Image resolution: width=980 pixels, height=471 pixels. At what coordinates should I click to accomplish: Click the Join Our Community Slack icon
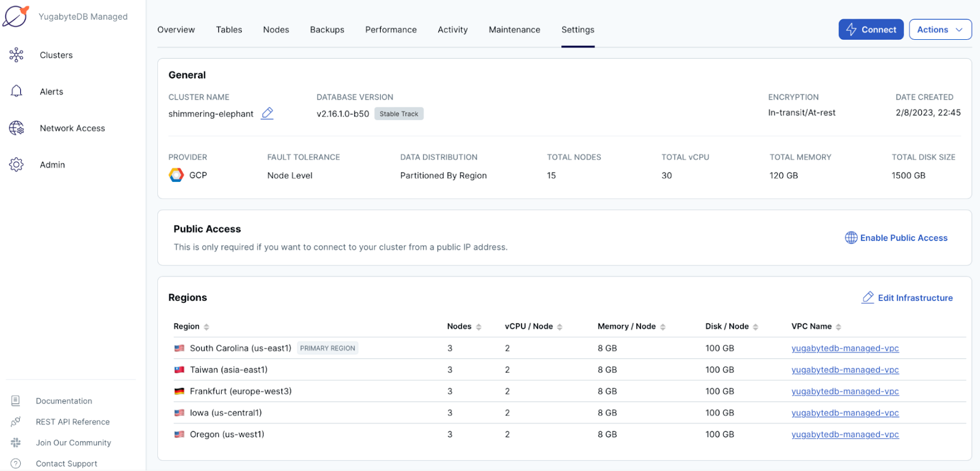[16, 443]
